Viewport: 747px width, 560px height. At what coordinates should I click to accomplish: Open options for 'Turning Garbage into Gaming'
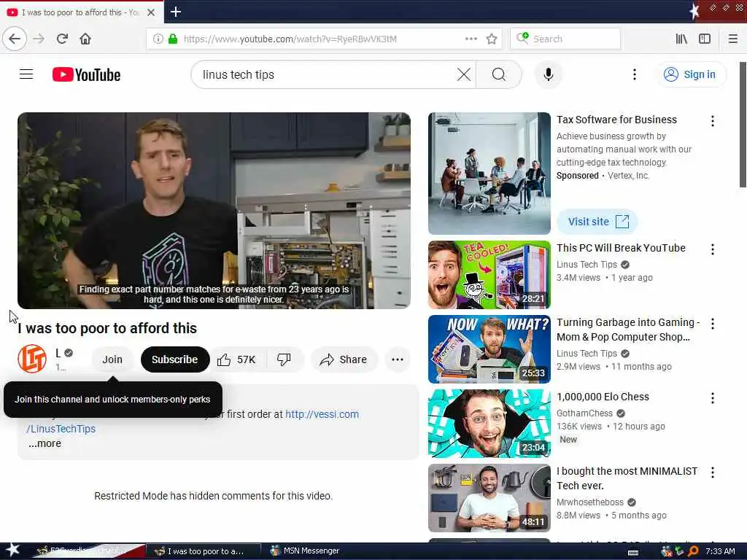pyautogui.click(x=712, y=324)
